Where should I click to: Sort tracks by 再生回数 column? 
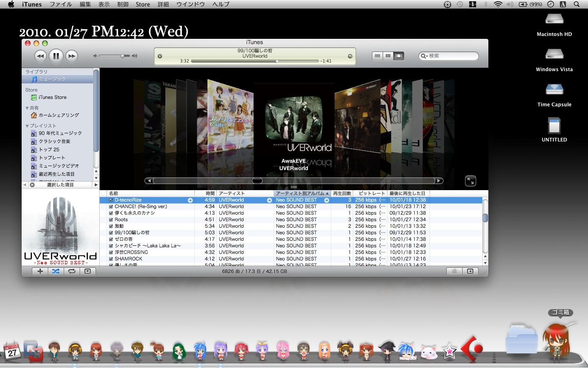coord(342,193)
